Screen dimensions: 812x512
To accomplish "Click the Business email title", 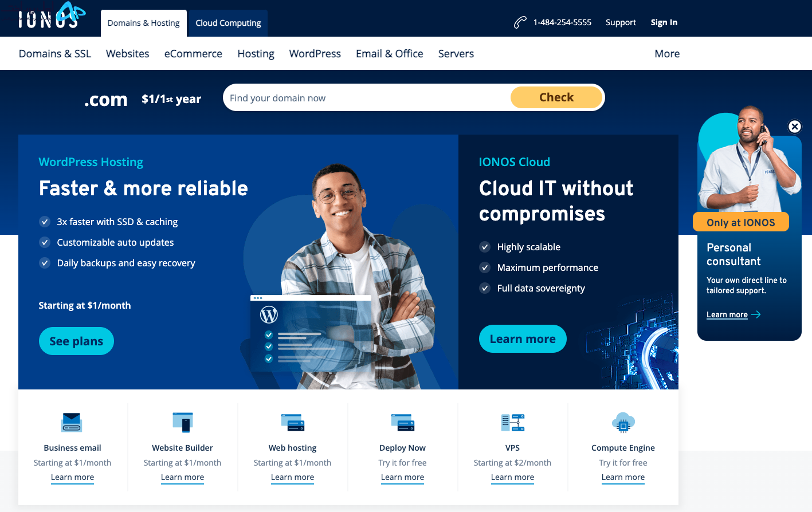I will tap(72, 448).
